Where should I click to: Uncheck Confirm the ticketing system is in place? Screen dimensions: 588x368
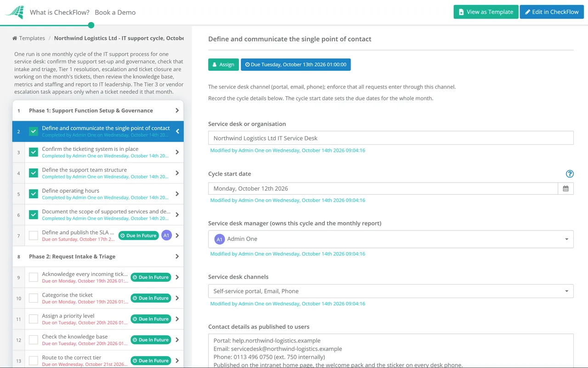[x=34, y=152]
